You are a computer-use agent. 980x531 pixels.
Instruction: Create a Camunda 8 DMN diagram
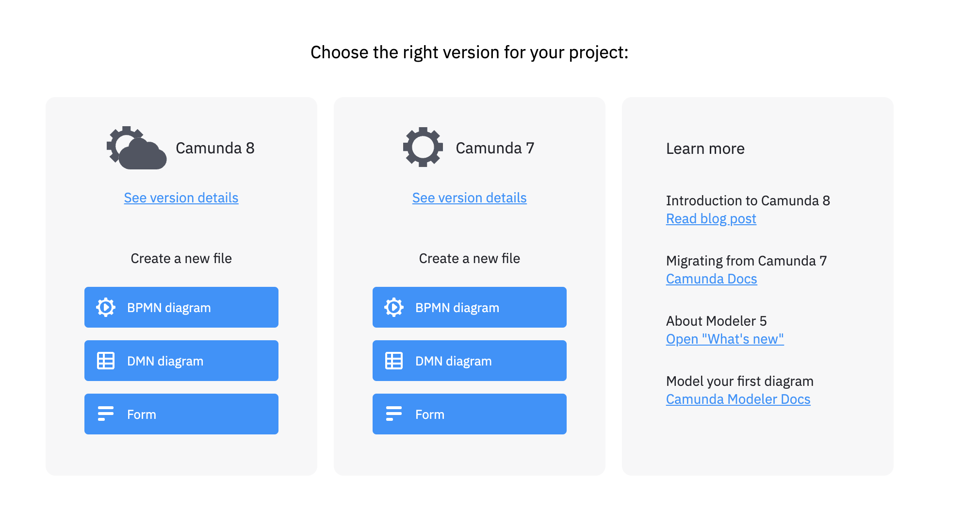click(x=181, y=361)
